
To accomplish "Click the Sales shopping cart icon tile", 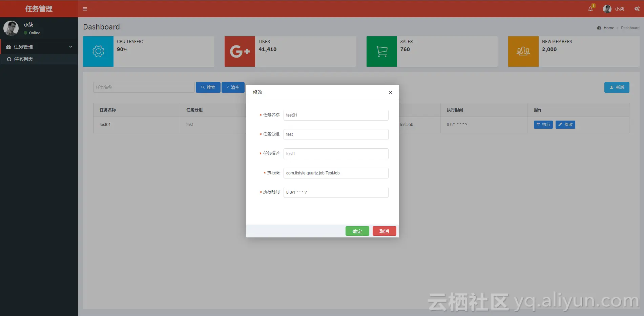I will coord(382,51).
